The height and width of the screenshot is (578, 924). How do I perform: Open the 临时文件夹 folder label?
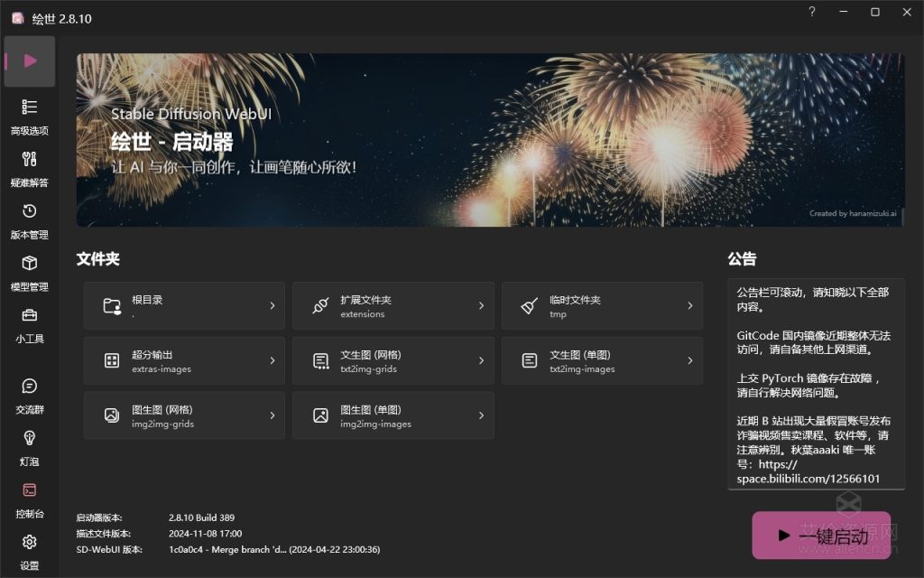[x=575, y=300]
